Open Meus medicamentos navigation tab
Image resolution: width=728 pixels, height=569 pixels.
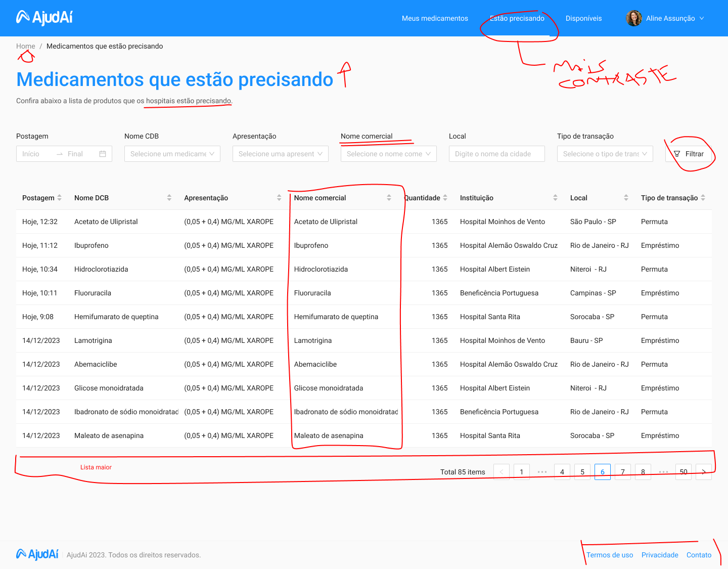(435, 18)
